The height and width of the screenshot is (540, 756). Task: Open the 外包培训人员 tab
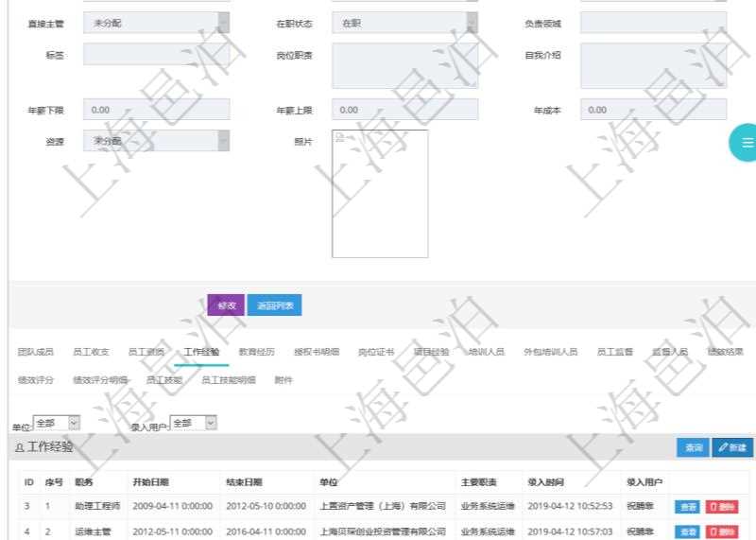tap(551, 352)
